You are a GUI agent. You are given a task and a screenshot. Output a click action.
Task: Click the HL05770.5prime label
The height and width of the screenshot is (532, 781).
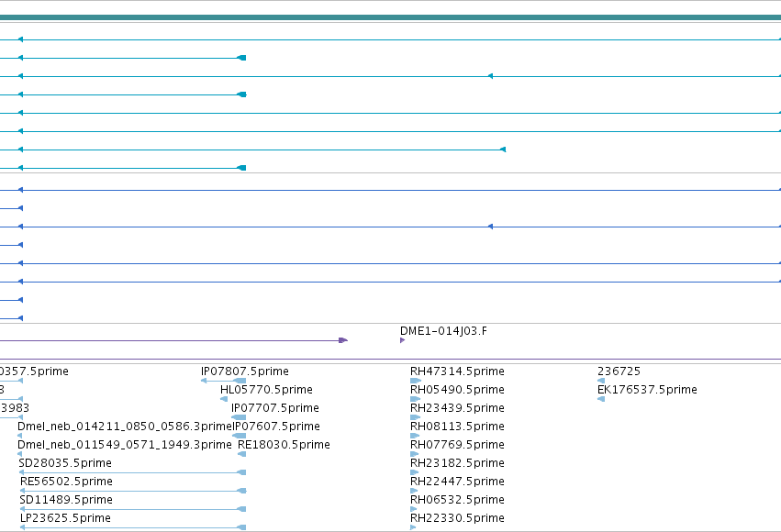tap(266, 390)
